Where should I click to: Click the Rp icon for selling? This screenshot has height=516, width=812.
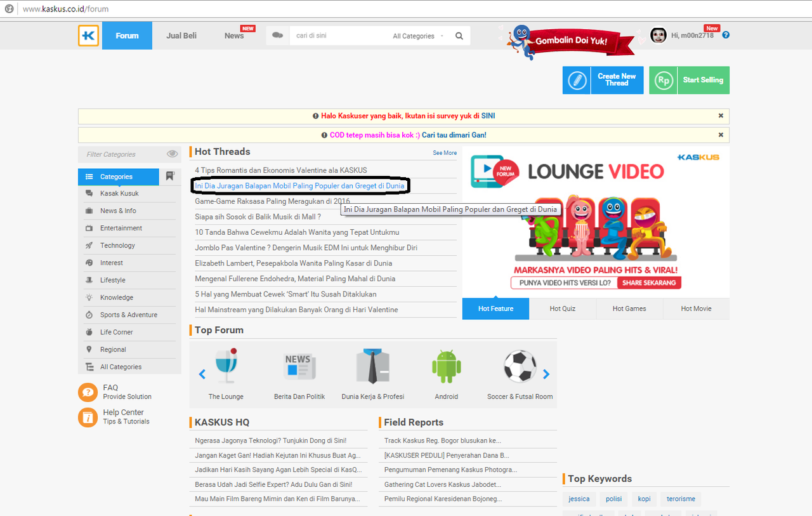(x=664, y=81)
